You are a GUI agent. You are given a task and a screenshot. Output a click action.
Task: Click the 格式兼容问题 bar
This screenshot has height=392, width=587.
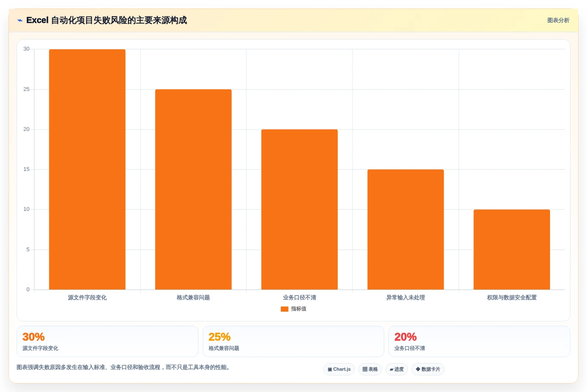click(193, 189)
